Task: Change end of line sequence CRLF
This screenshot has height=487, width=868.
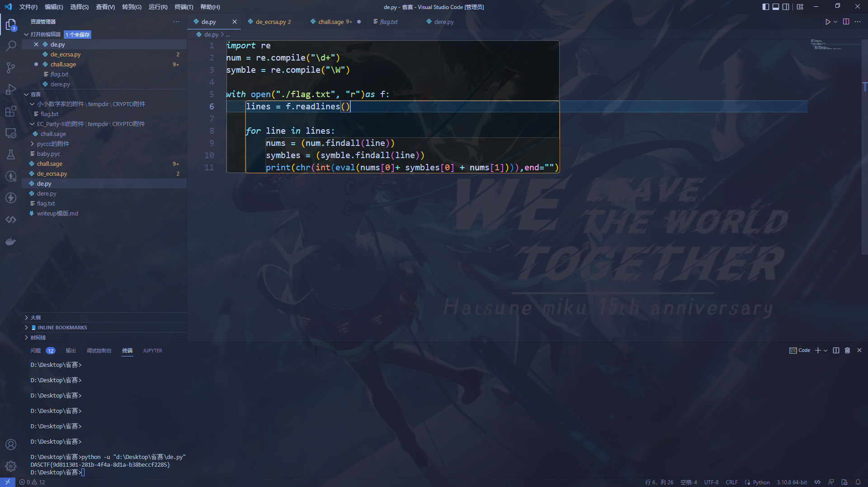Action: pos(731,482)
